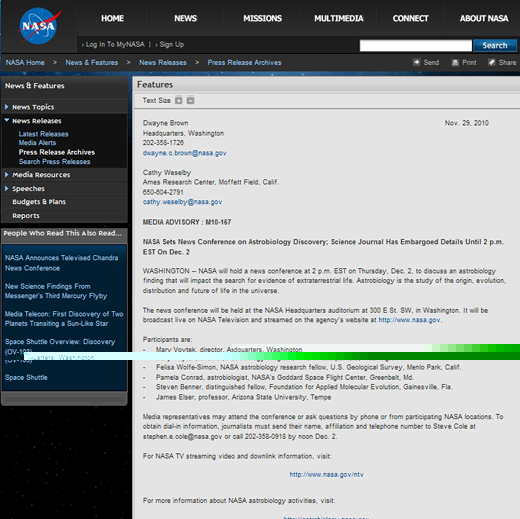The image size is (520, 519).
Task: Click the search input field
Action: (x=416, y=45)
